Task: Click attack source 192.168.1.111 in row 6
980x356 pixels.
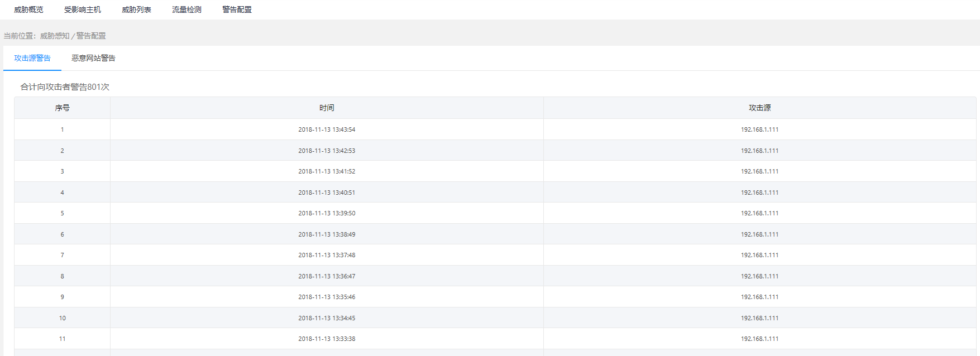Action: tap(759, 234)
